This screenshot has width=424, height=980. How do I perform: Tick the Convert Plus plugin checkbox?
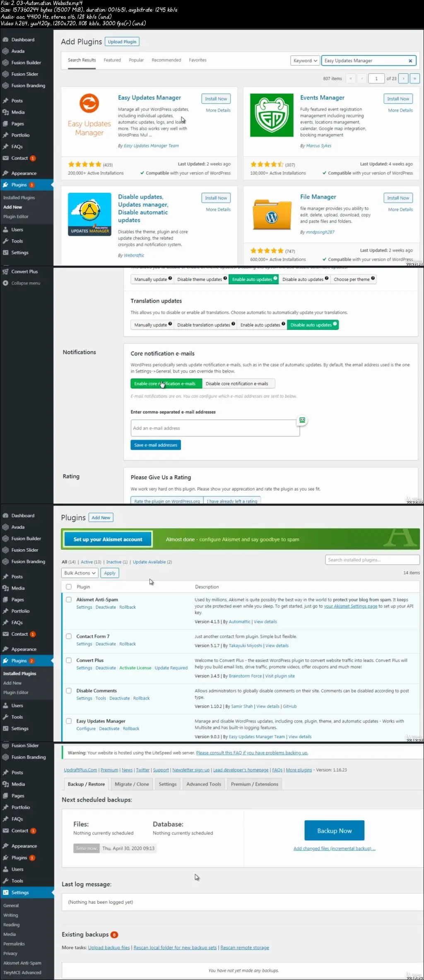(x=69, y=661)
